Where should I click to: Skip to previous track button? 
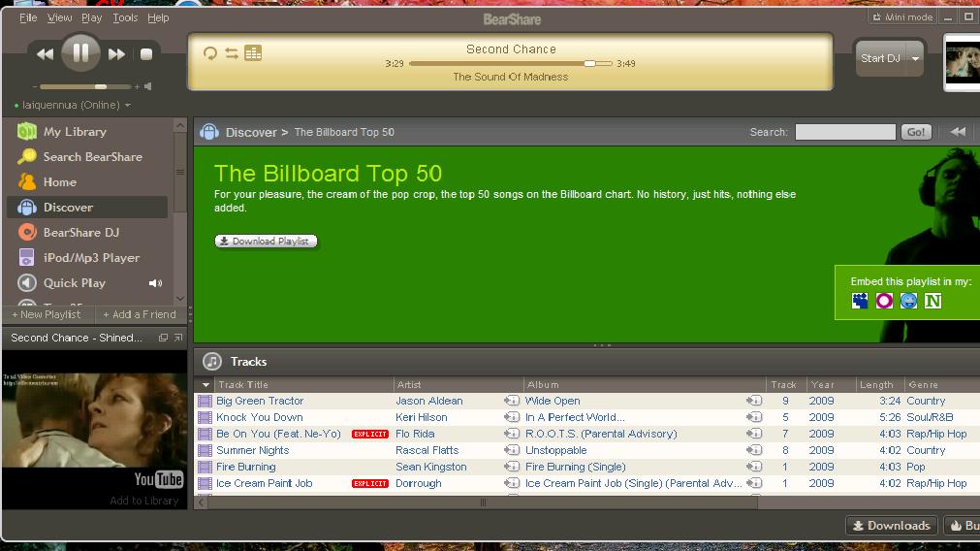45,54
